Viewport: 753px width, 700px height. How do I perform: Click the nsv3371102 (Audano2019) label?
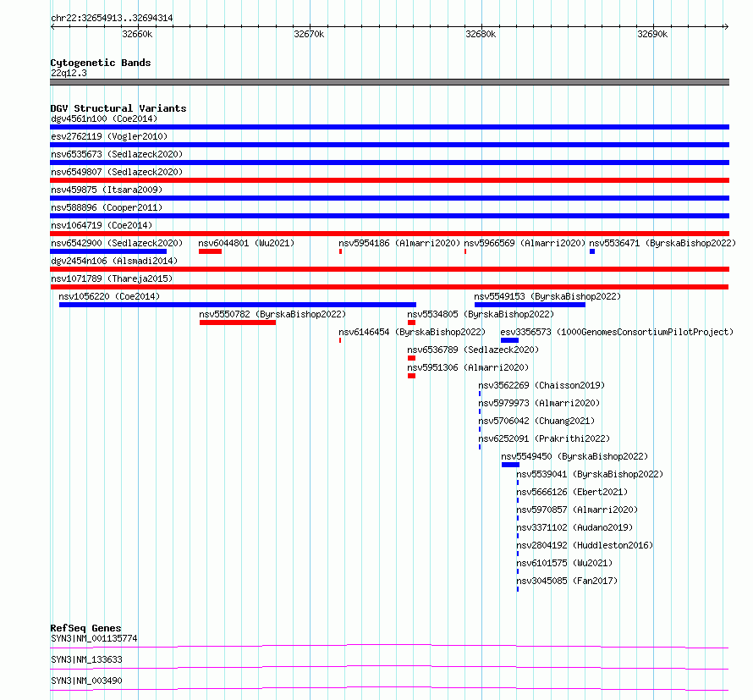coord(574,527)
